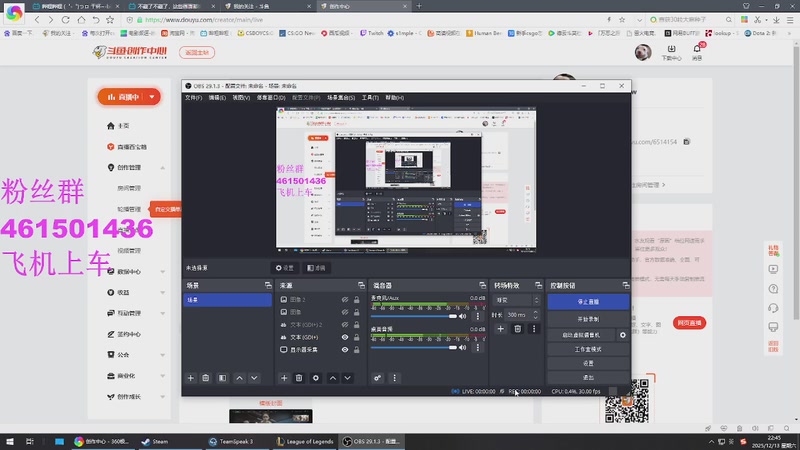Open virtual camera settings gear icon
The image size is (800, 450).
tap(623, 335)
